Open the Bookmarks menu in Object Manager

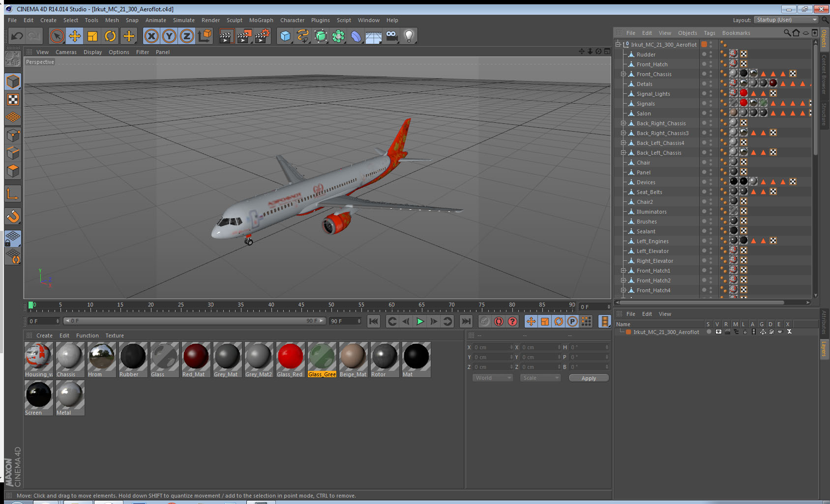tap(736, 33)
